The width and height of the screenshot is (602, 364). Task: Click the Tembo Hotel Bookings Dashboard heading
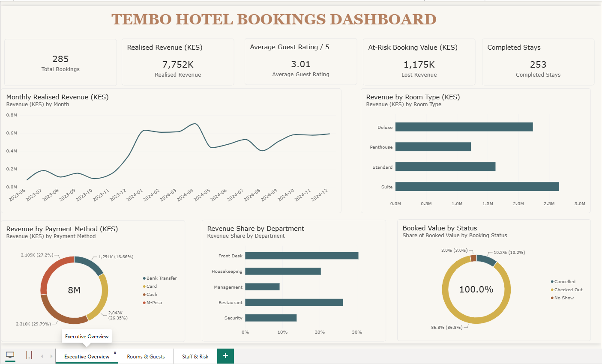[x=274, y=19]
